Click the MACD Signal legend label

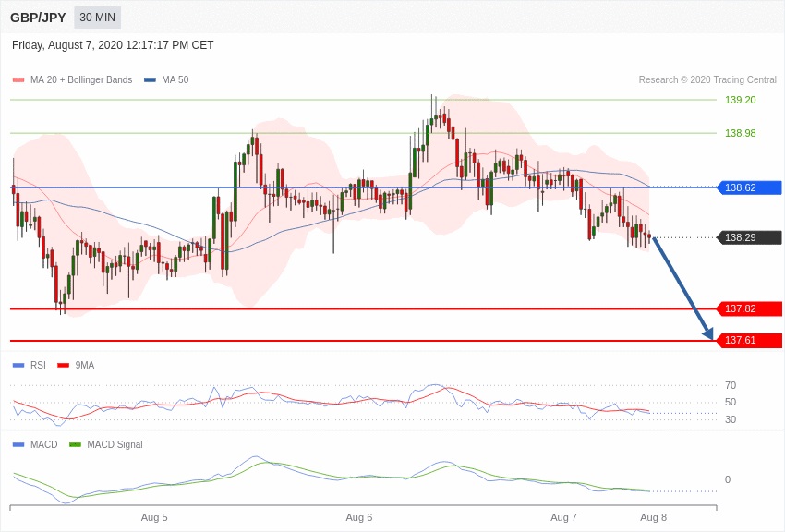tap(115, 444)
